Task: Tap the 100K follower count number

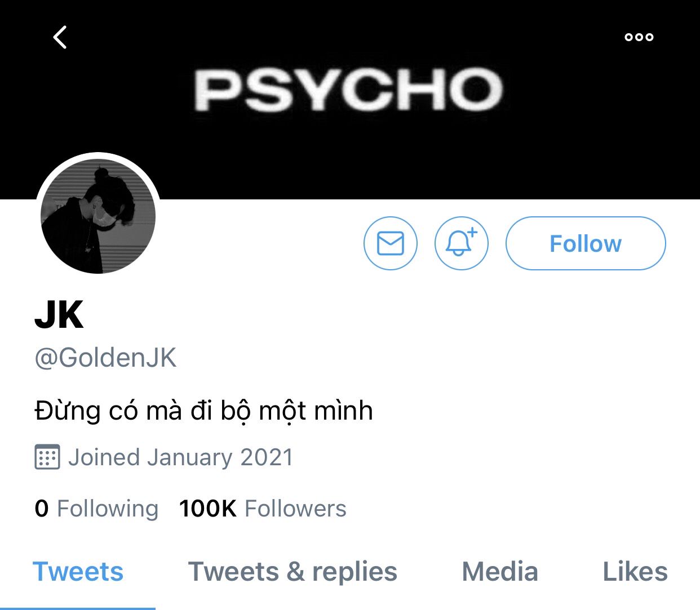Action: [x=207, y=509]
